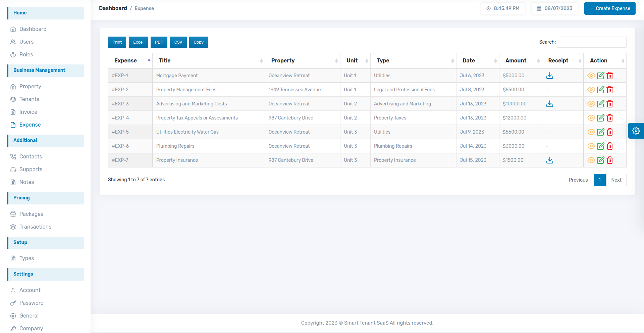The width and height of the screenshot is (644, 333).
Task: View details of #EXP-1 via eye icon
Action: pos(591,76)
